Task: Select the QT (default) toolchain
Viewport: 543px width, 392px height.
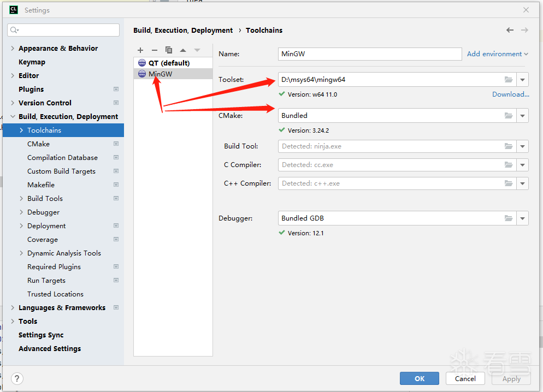Action: coord(169,63)
